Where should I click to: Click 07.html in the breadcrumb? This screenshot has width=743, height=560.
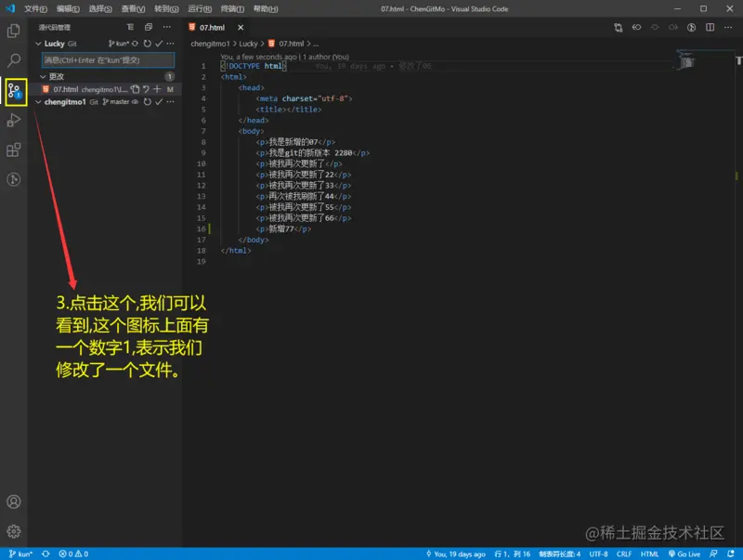click(x=291, y=44)
